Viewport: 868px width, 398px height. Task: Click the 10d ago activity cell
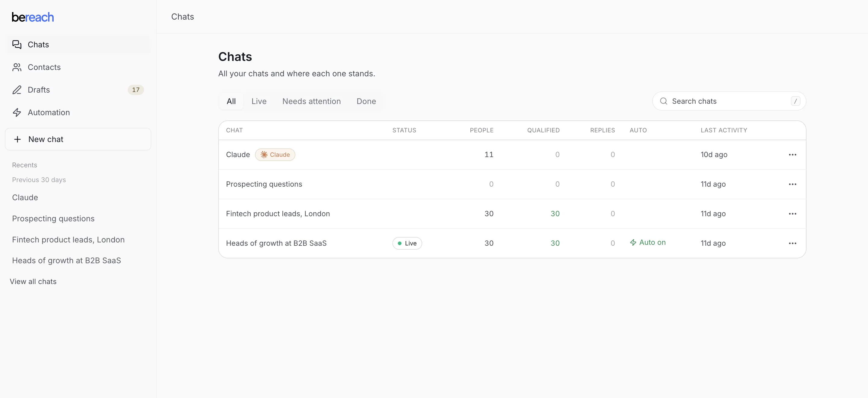click(x=714, y=155)
